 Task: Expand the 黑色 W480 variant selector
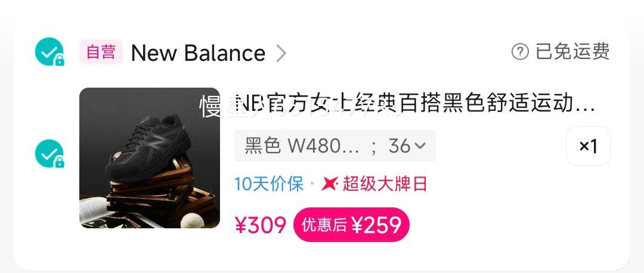(335, 145)
